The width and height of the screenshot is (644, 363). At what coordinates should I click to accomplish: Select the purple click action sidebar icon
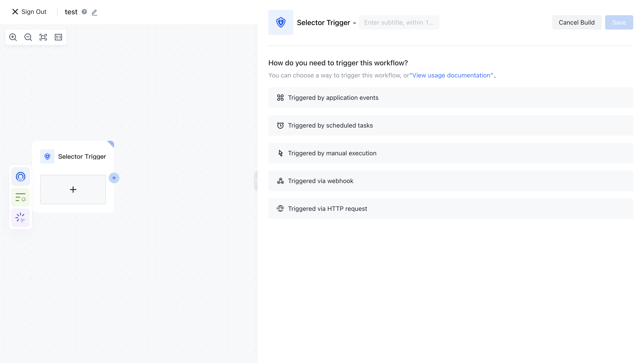point(21,218)
